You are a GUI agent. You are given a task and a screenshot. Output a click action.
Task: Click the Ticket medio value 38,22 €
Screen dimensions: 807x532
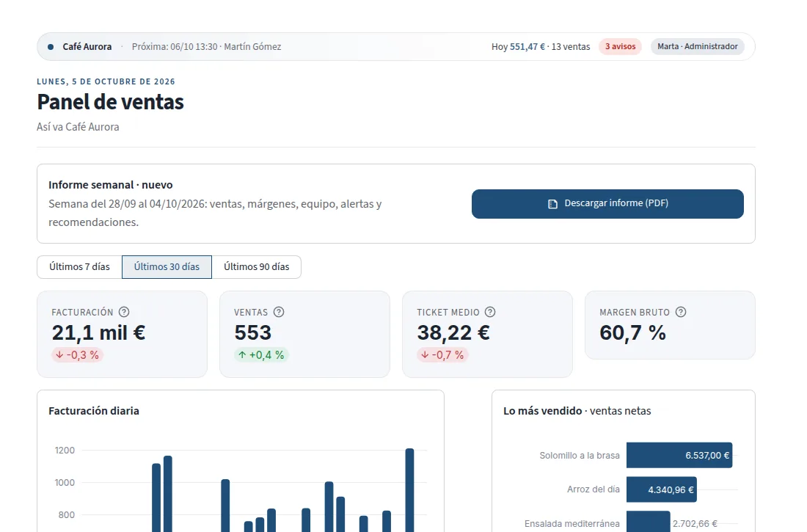[453, 332]
